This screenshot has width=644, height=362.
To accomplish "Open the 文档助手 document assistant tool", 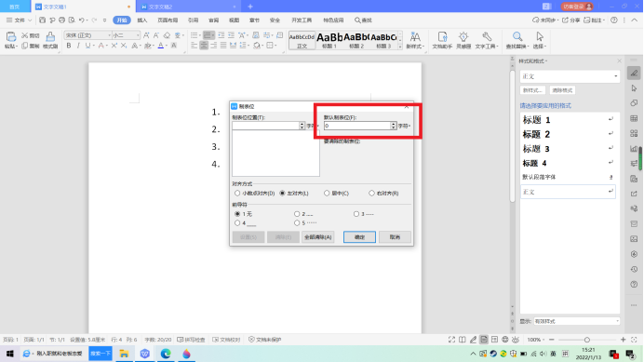I will 442,40.
